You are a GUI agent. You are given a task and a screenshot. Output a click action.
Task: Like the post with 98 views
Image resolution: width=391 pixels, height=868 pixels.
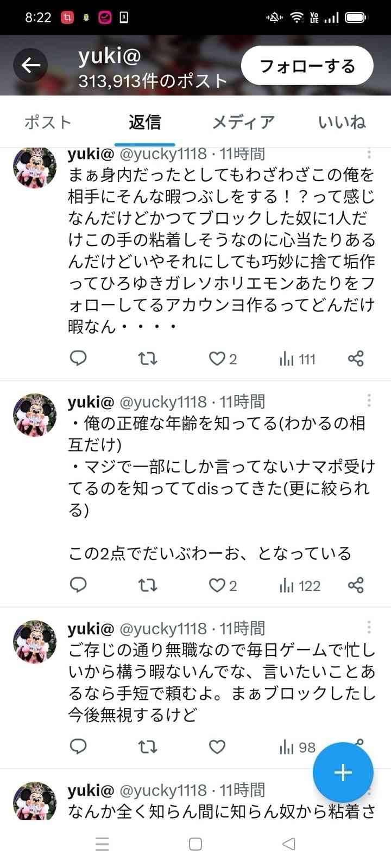click(217, 747)
